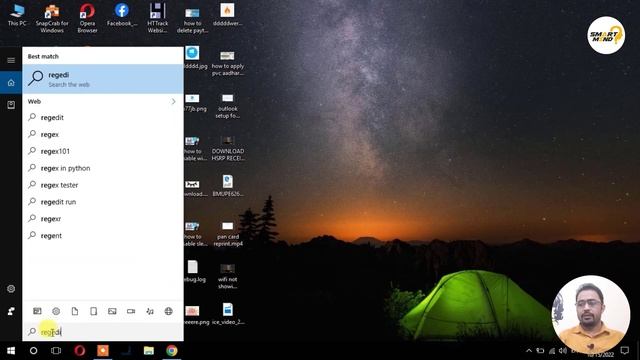Filter search results by Settings

tap(56, 311)
